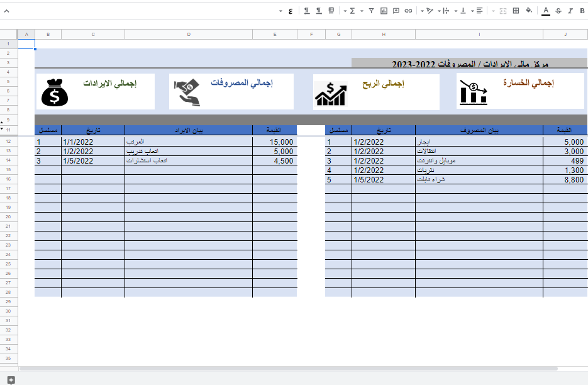Click the Functions sigma icon

point(352,11)
